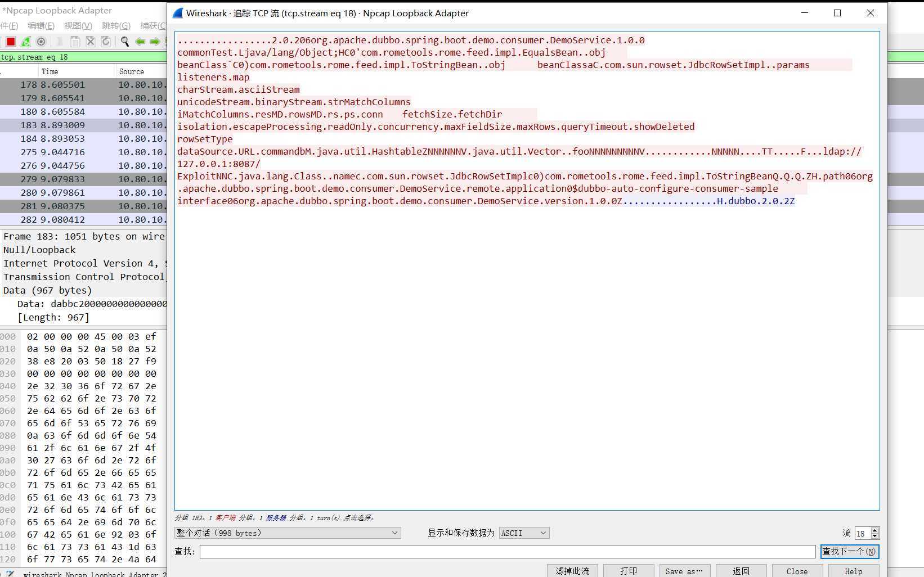Select packet row 184 at 8.893053
This screenshot has width=924, height=577.
pos(83,138)
